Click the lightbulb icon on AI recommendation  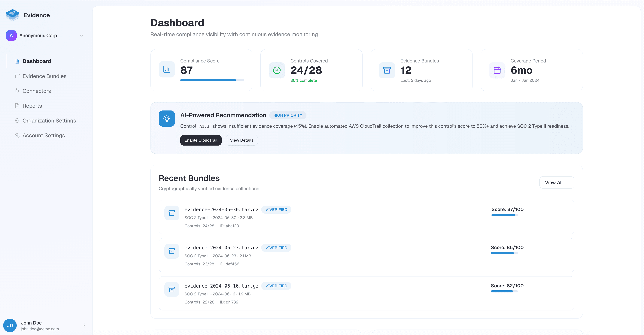166,118
